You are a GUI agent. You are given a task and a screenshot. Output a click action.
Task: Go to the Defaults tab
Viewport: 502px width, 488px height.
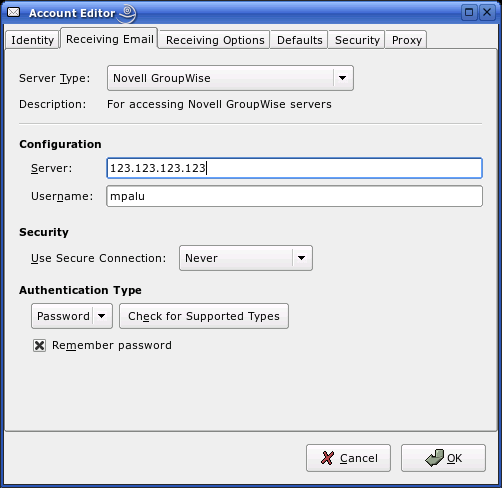[299, 40]
